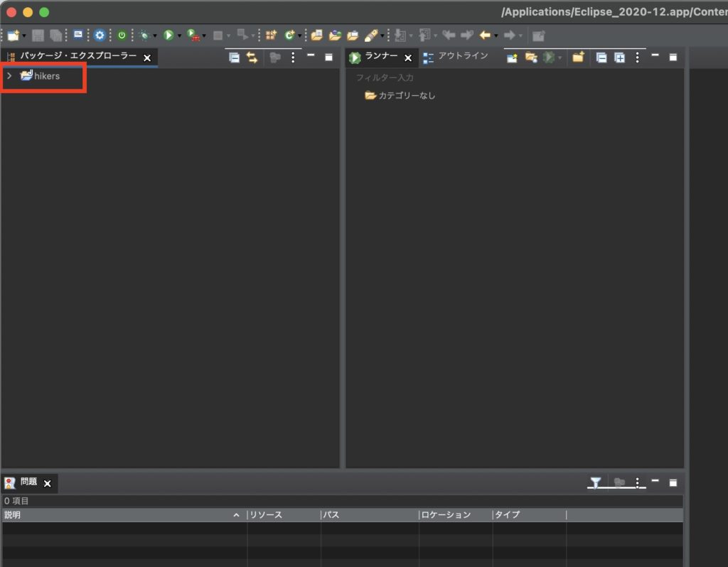This screenshot has height=567, width=728.
Task: Open the highlighter dropdown arrow
Action: click(382, 36)
